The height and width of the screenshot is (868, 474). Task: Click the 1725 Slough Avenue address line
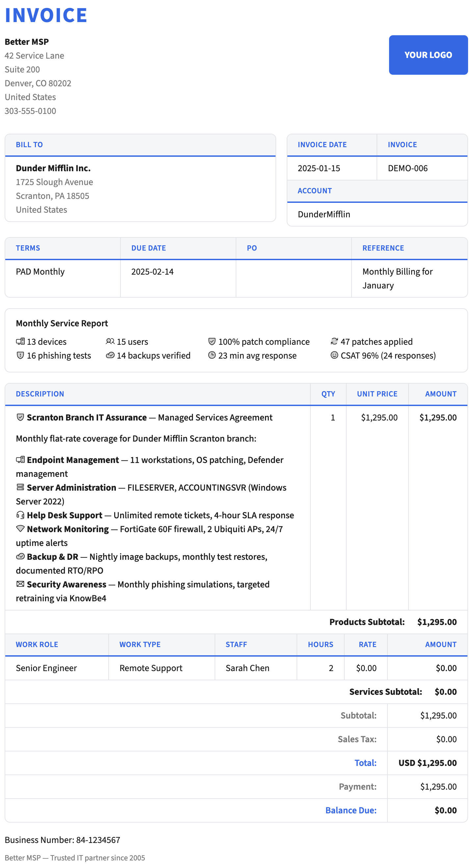(x=54, y=182)
